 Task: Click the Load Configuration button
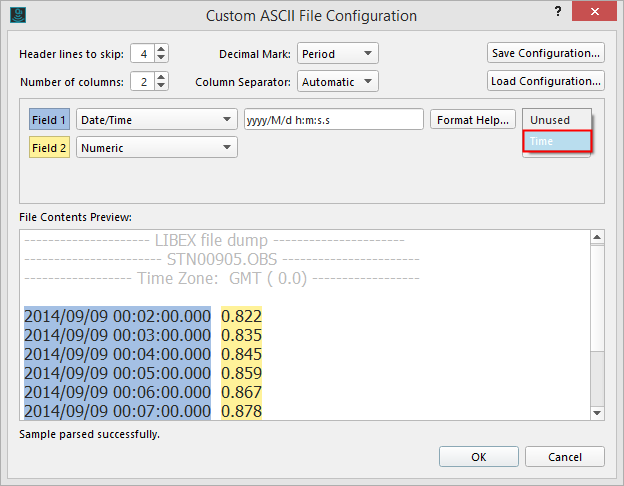coord(546,80)
